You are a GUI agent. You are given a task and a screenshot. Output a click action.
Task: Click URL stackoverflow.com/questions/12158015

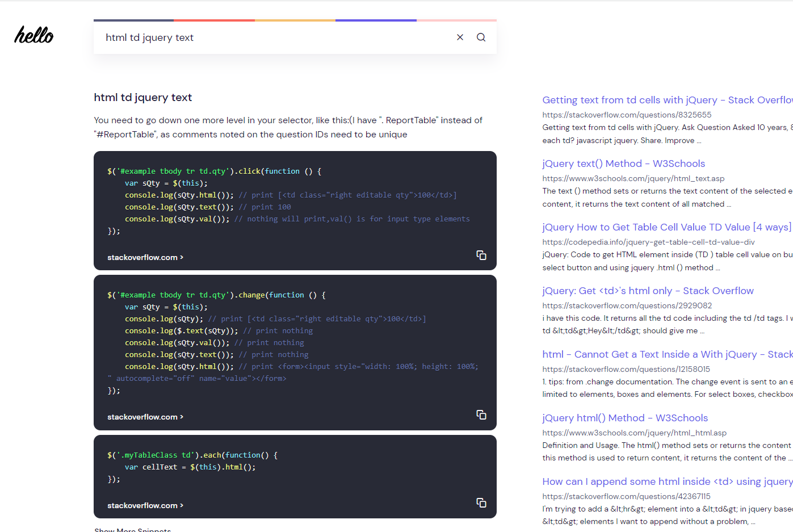click(626, 369)
